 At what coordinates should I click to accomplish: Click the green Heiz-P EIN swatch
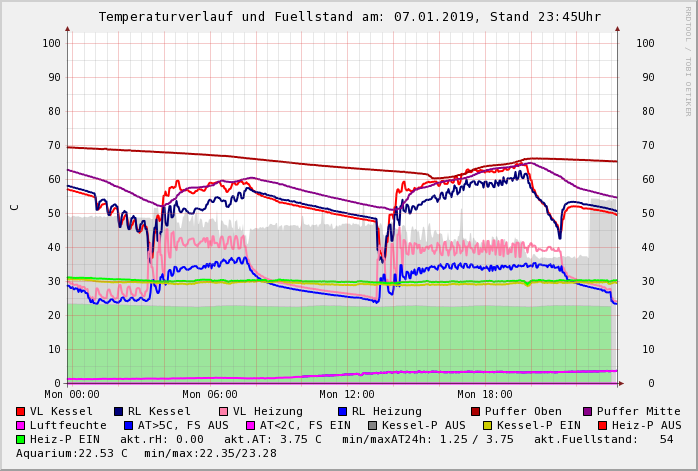pyautogui.click(x=21, y=439)
